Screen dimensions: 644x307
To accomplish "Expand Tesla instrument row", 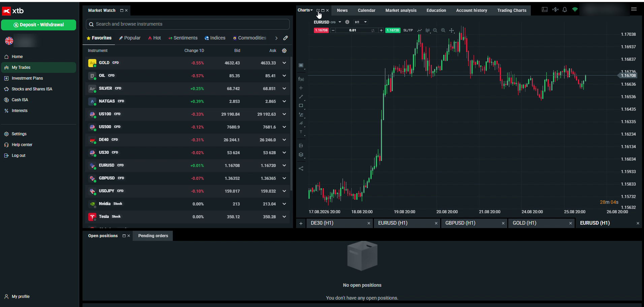I will coord(284,217).
